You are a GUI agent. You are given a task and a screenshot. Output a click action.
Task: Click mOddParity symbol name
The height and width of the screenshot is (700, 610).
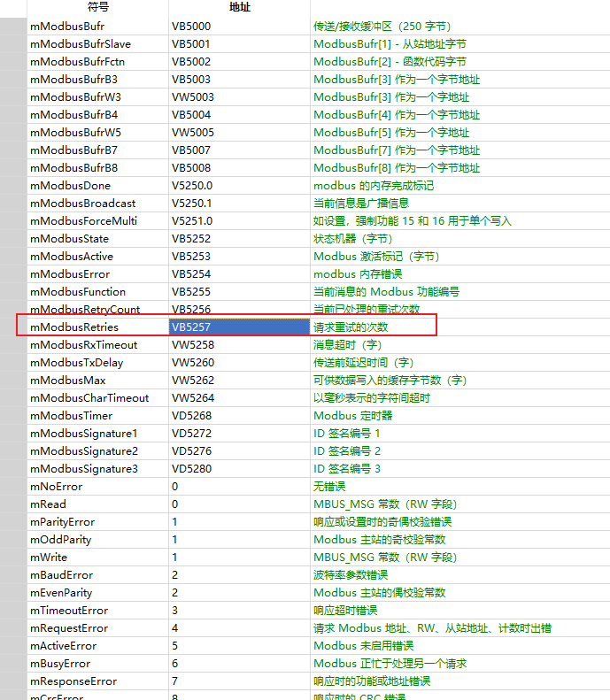61,540
